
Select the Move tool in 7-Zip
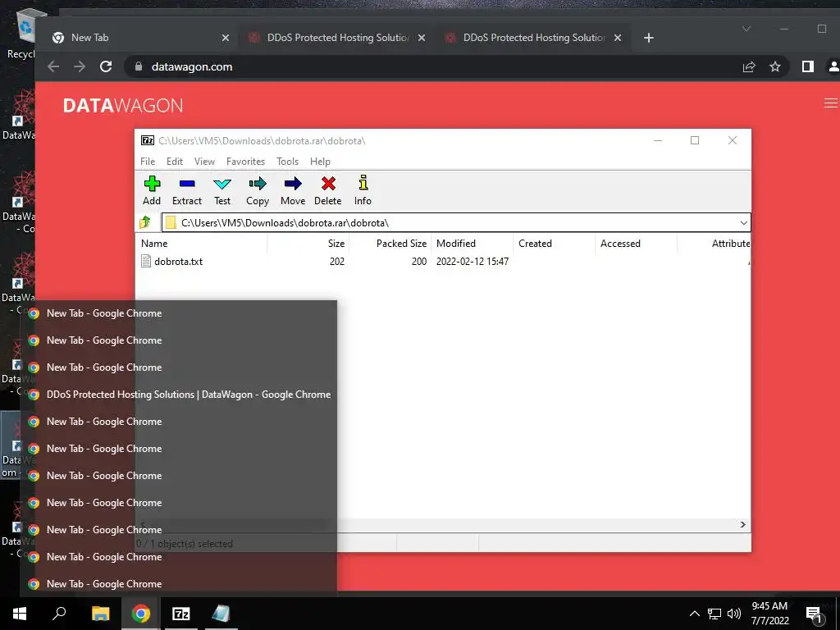tap(293, 190)
